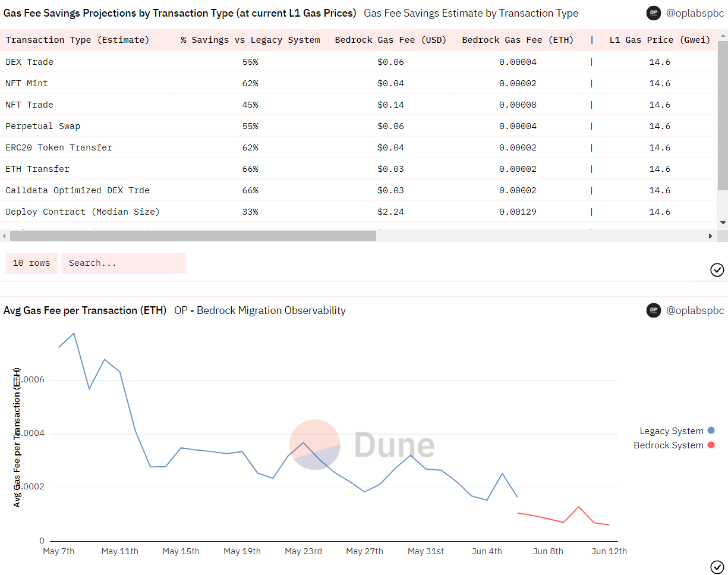Click the horizontal scrollbar right arrow
The image size is (728, 575).
point(710,236)
